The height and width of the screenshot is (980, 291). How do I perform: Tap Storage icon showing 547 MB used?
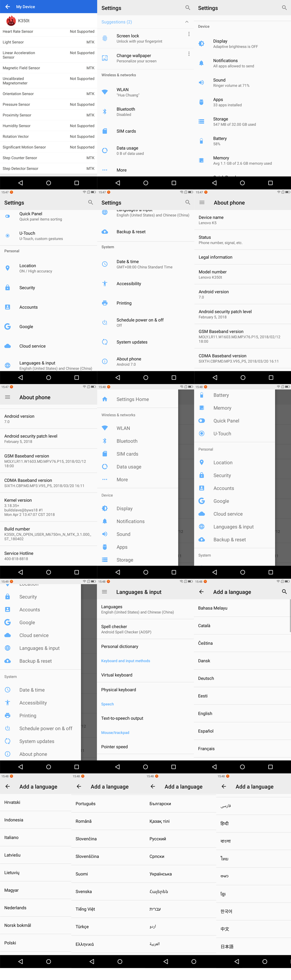point(201,122)
